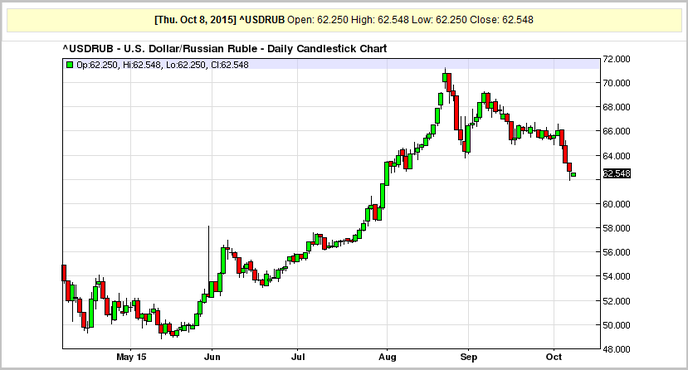This screenshot has height=370, width=688.
Task: Click the legend bar showing Op:62.250 values
Action: coord(331,65)
